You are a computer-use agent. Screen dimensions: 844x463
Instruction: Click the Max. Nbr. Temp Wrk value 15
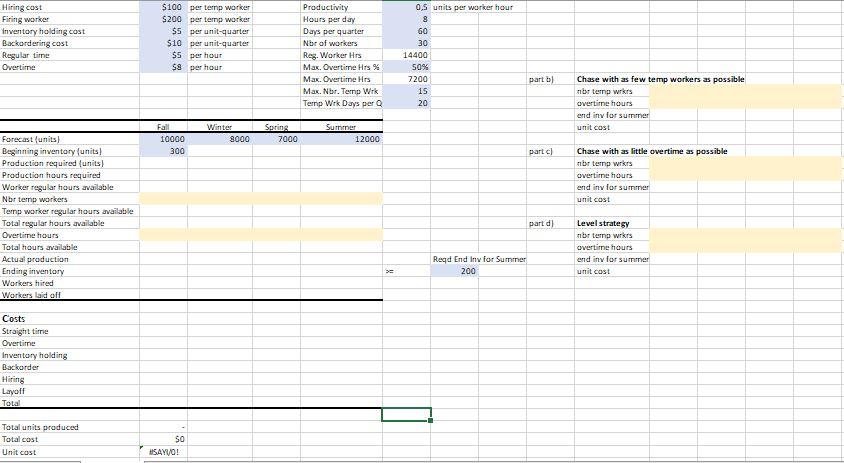[406, 91]
